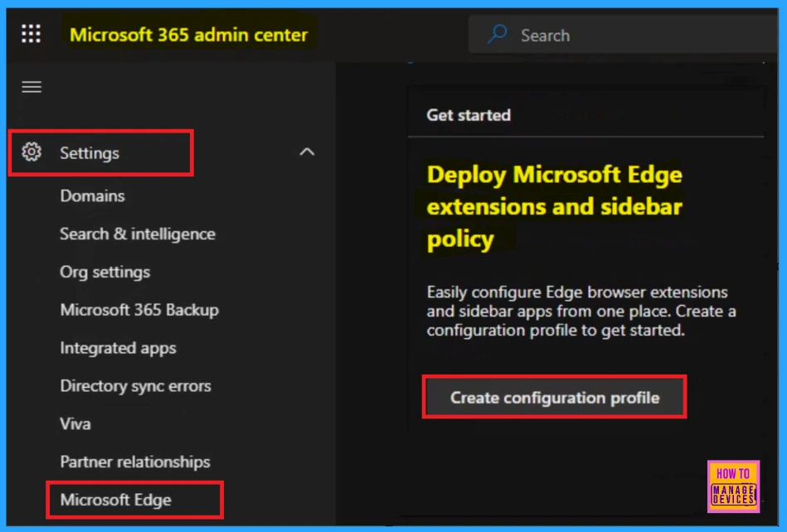Image resolution: width=787 pixels, height=532 pixels.
Task: Collapse the Settings section chevron
Action: pyautogui.click(x=307, y=152)
